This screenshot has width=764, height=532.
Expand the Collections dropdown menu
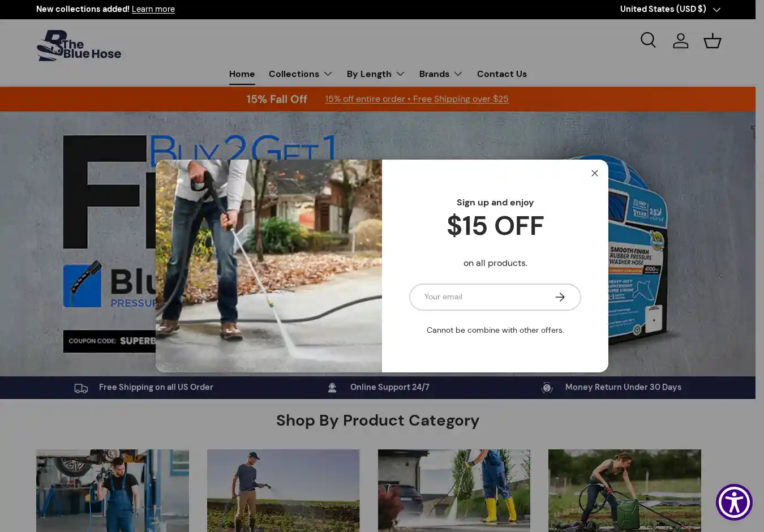coord(301,74)
